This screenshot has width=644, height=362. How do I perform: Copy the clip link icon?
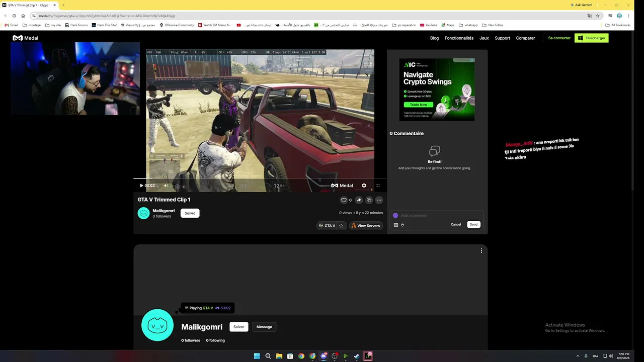(369, 200)
